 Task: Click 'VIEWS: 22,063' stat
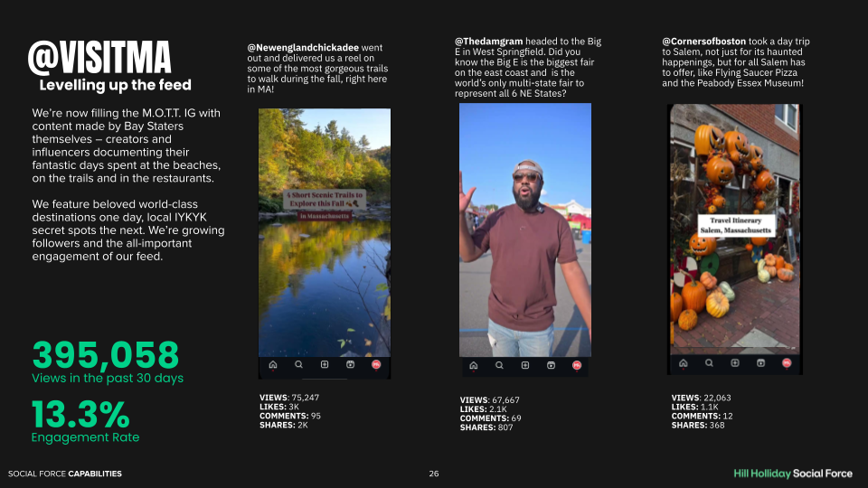pos(702,398)
